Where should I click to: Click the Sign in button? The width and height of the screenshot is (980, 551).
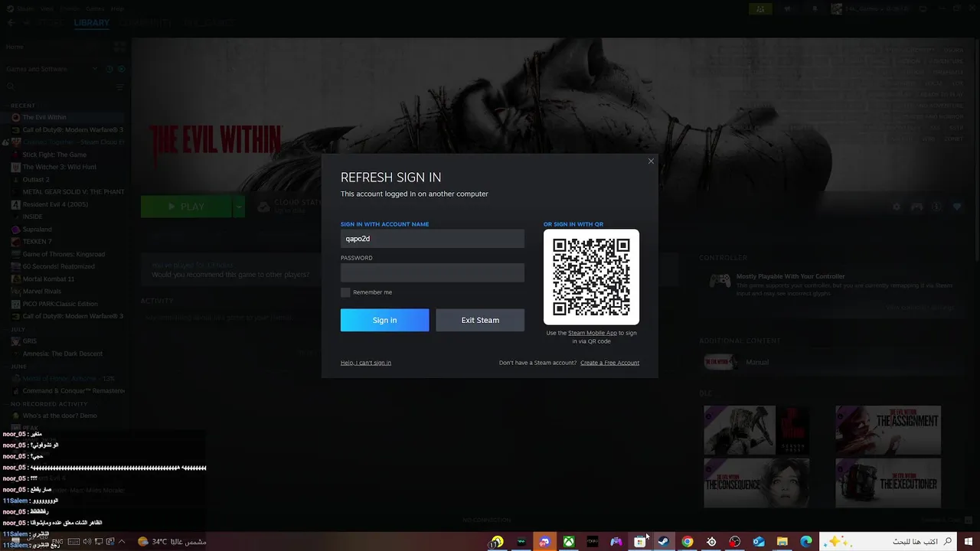(384, 320)
